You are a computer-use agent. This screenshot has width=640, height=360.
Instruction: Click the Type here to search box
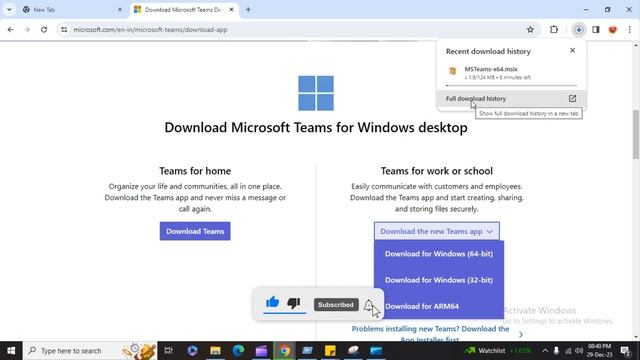pos(90,351)
